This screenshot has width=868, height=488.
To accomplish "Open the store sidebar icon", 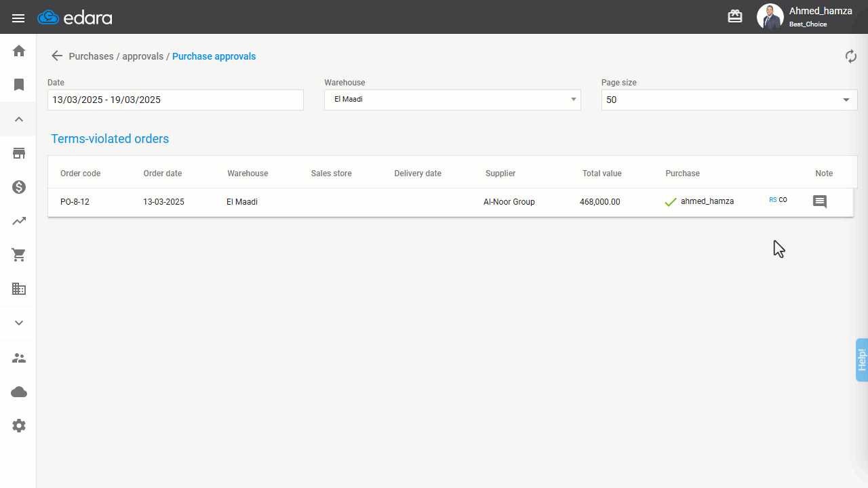I will coord(19,153).
